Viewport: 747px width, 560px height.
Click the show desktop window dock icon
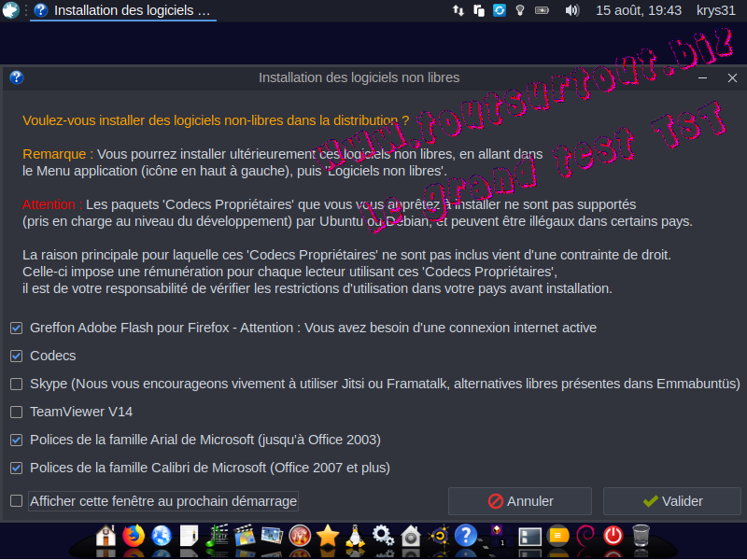[x=529, y=537]
